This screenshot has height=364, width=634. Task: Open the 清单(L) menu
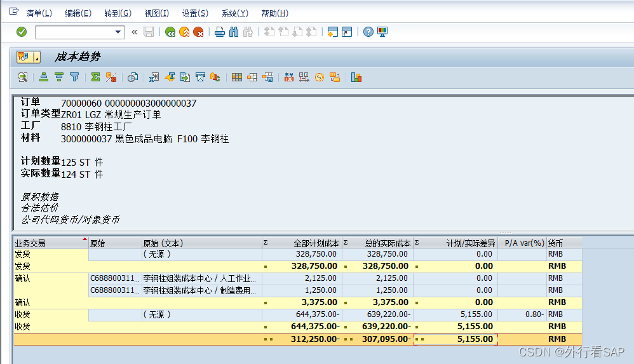(x=39, y=13)
